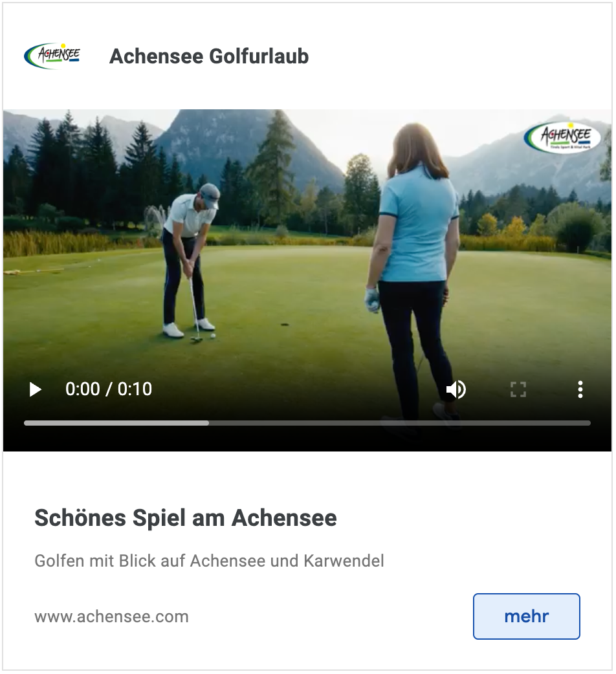Mute the video using the speaker icon
Screen dimensions: 616x674
tap(456, 389)
